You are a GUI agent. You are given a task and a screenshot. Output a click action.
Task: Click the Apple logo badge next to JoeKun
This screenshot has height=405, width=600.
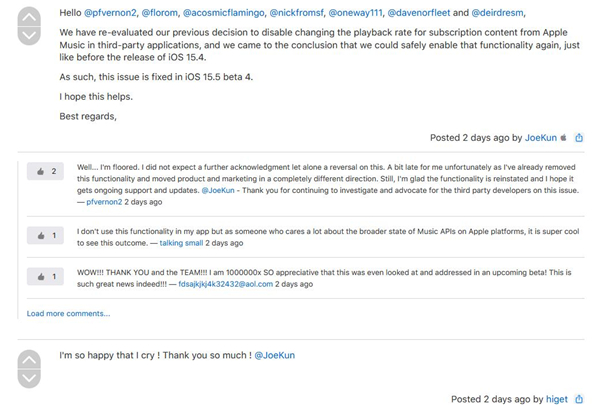click(x=564, y=138)
